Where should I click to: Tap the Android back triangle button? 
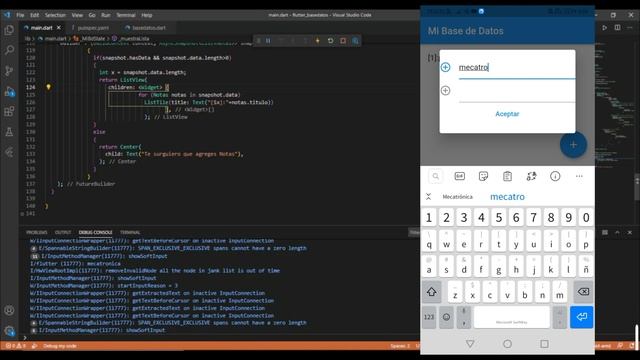click(x=470, y=344)
